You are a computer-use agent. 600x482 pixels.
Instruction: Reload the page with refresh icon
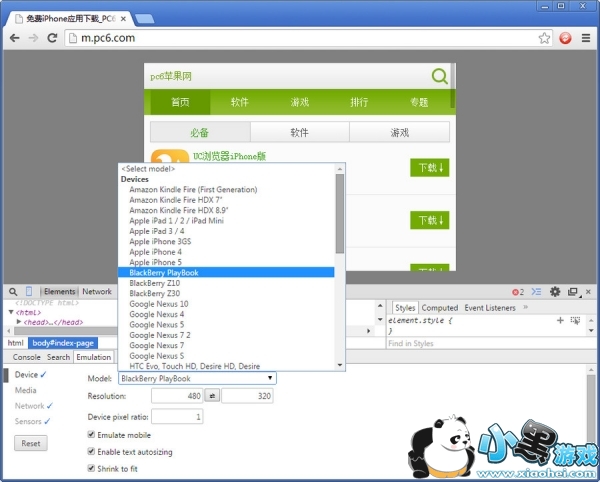pyautogui.click(x=52, y=38)
